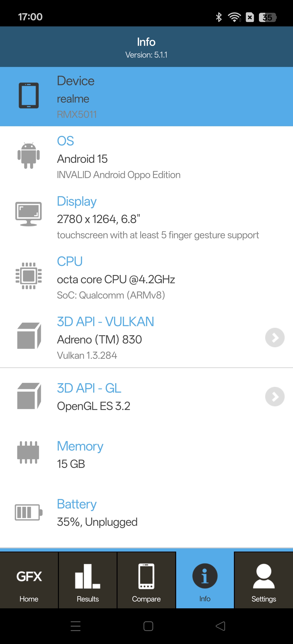Tap the realme RMX5011 device row
Image resolution: width=293 pixels, height=644 pixels.
(x=146, y=97)
